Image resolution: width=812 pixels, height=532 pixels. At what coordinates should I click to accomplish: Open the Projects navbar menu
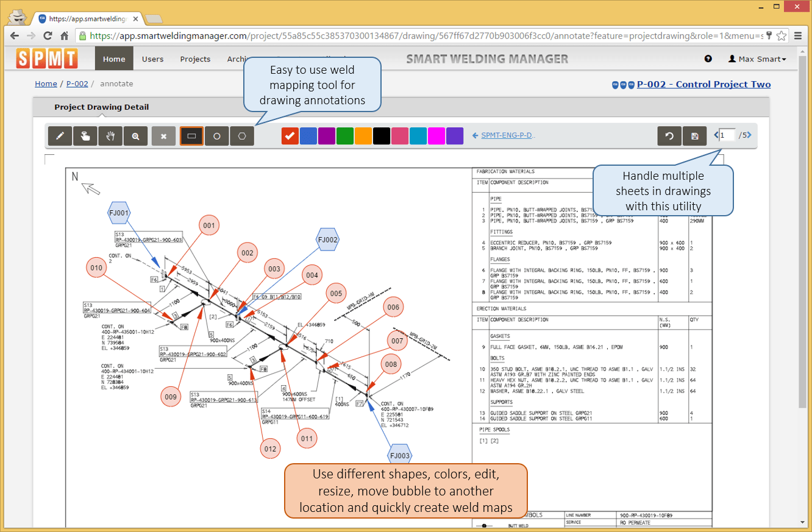195,59
